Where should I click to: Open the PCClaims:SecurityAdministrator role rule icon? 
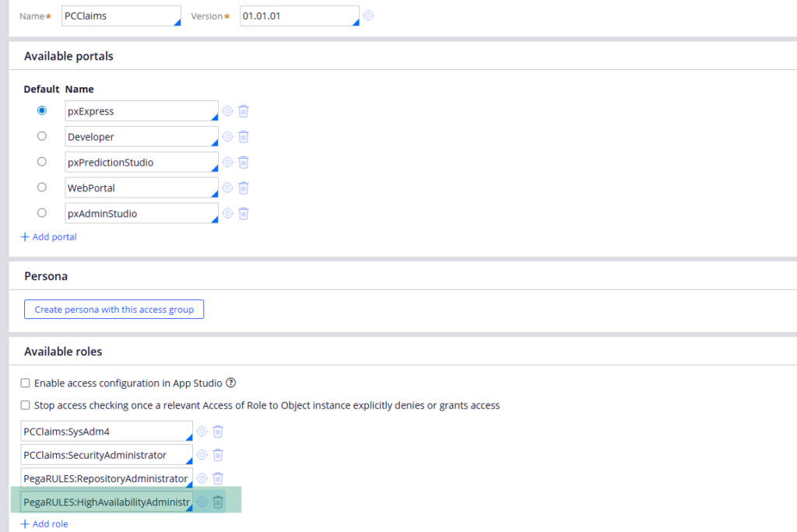pos(202,454)
